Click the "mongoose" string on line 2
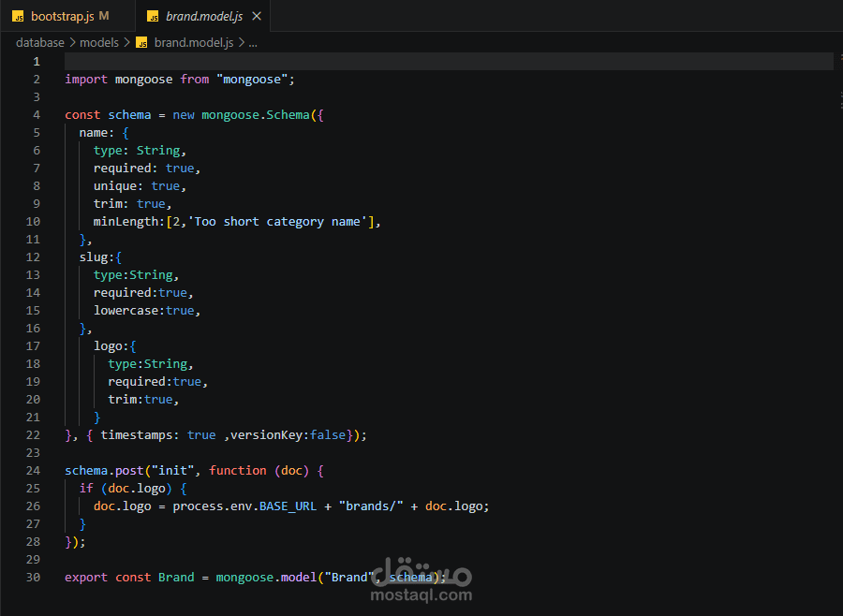The height and width of the screenshot is (616, 843). tap(252, 79)
